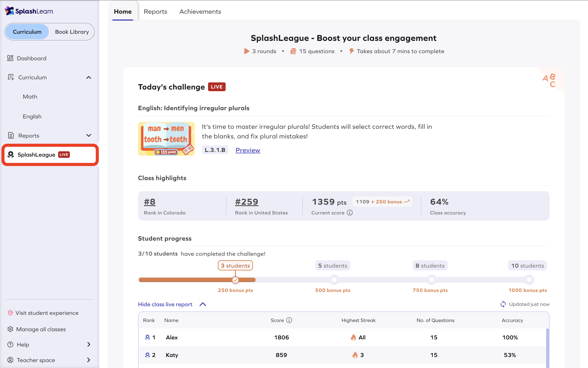Click the 15 questions pencil icon
Image resolution: width=588 pixels, height=368 pixels.
tap(293, 51)
